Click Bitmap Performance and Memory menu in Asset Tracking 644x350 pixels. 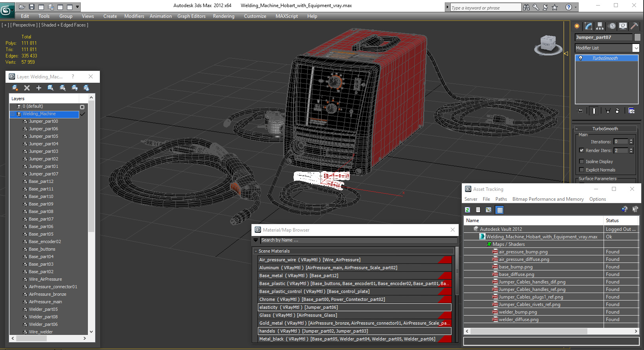click(x=548, y=199)
